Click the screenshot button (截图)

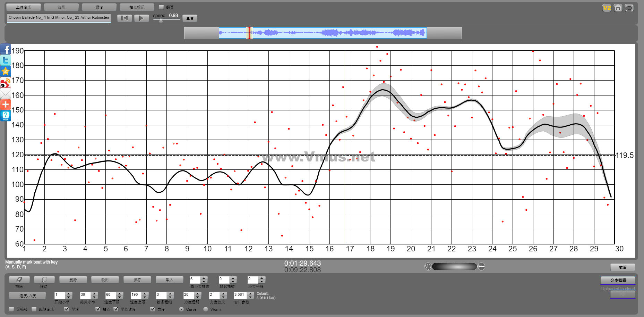click(x=623, y=267)
